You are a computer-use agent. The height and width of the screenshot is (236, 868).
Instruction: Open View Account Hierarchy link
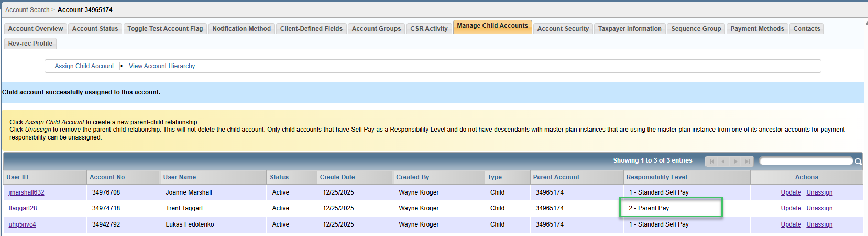162,66
